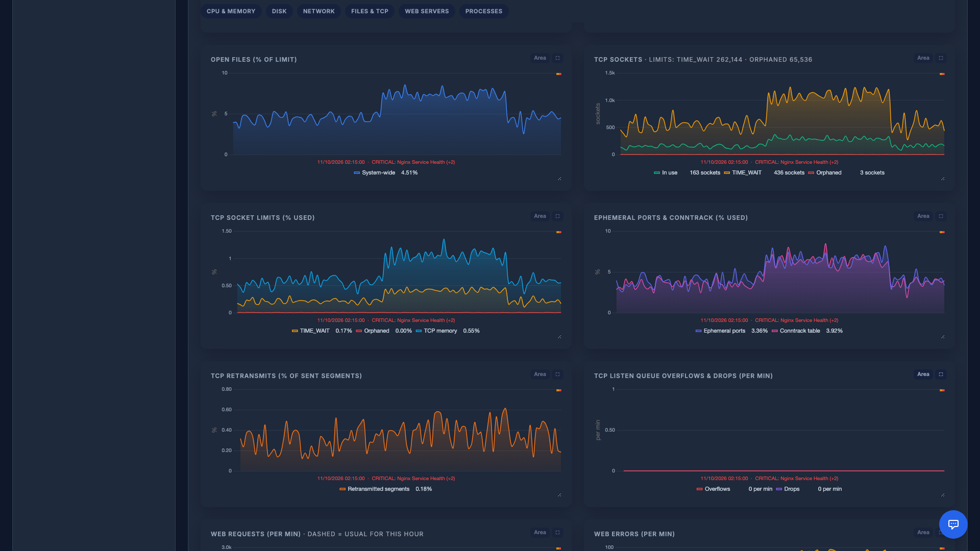The width and height of the screenshot is (980, 551).
Task: Go to the Web Servers tab
Action: [427, 11]
